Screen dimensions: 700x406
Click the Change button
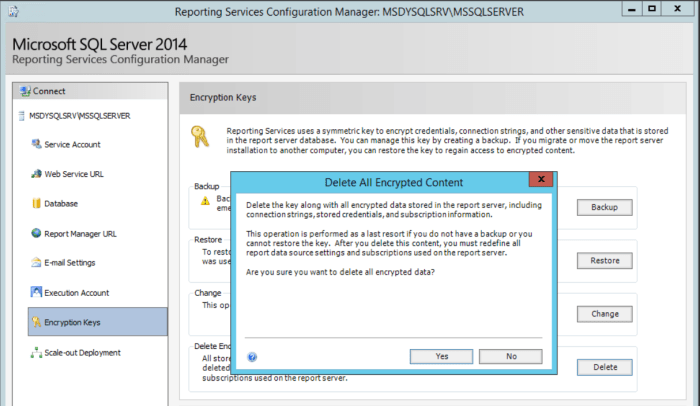point(604,314)
